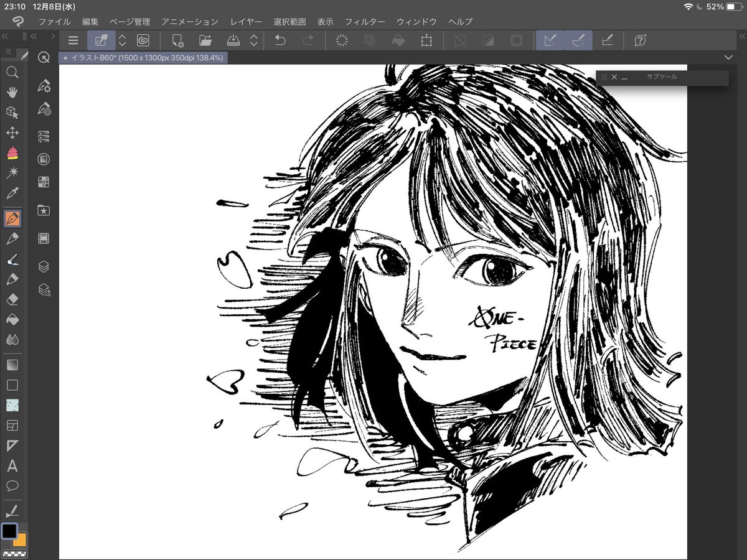Image resolution: width=747 pixels, height=560 pixels.
Task: Toggle Snap to Ruler
Action: (550, 40)
